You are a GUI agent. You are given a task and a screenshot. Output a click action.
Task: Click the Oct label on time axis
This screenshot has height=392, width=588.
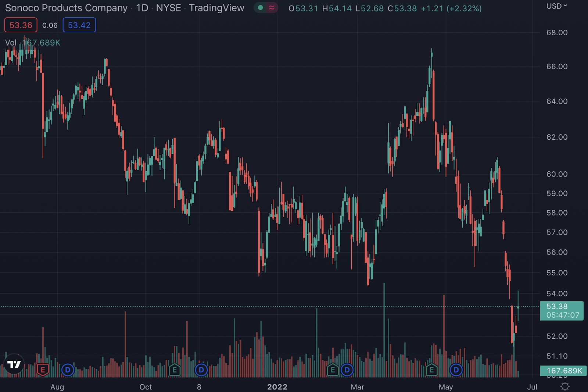[146, 387]
